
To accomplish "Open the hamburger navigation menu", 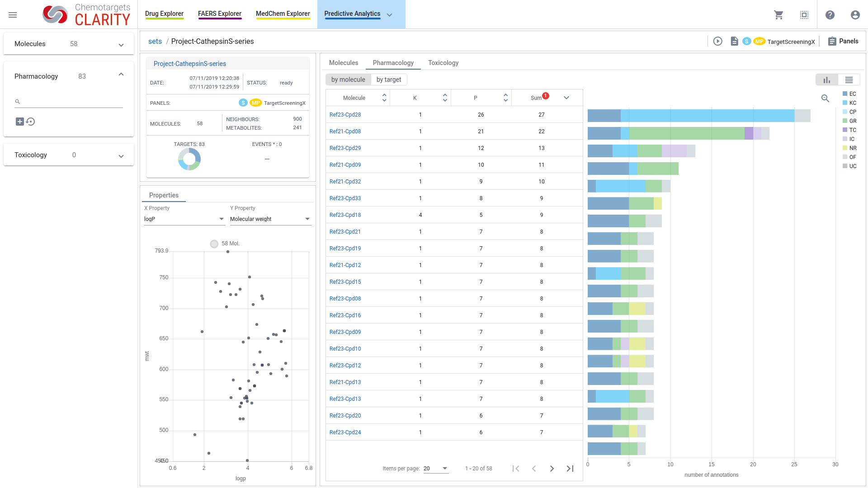I will tap(13, 15).
